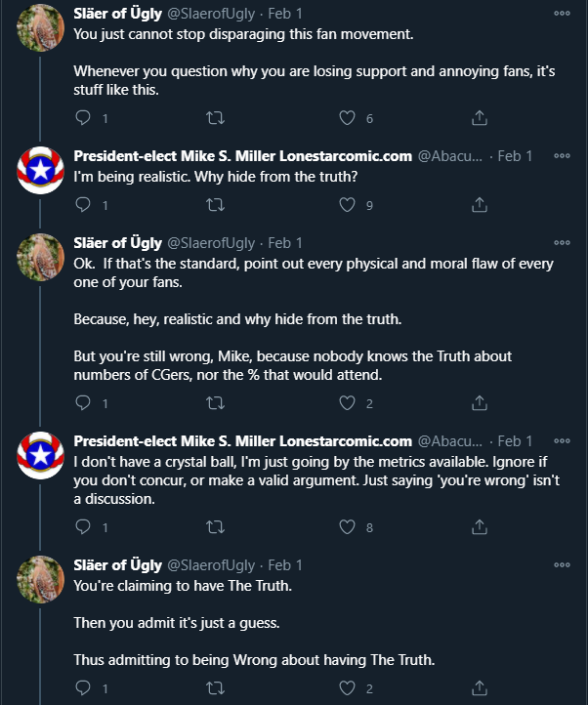Open more options on 'I'm being realistic' tweet
This screenshot has height=705, width=588.
[x=562, y=156]
